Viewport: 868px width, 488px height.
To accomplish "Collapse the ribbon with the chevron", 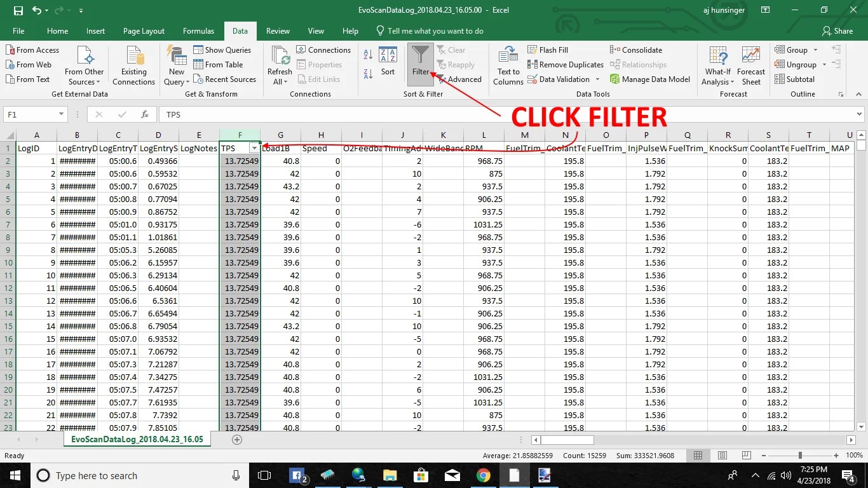I will point(858,94).
